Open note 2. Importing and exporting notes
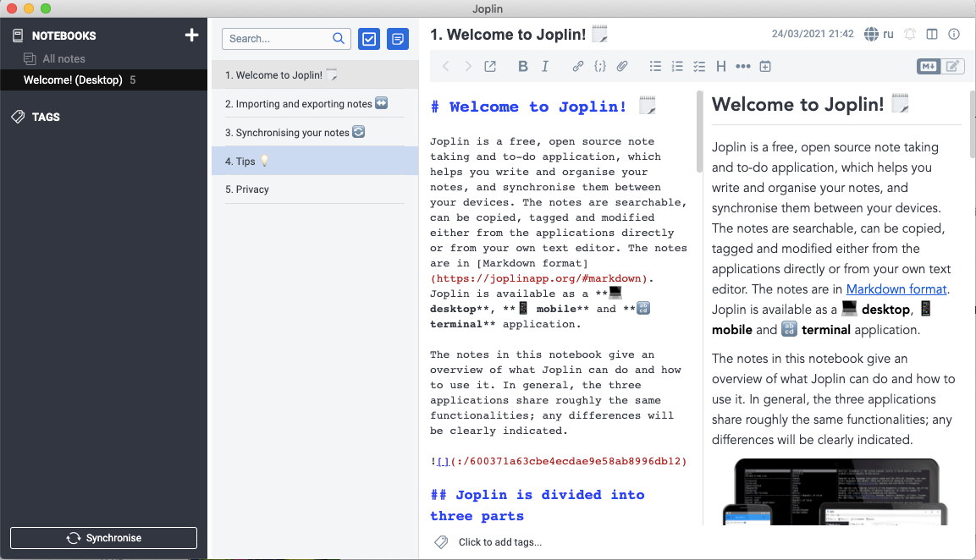This screenshot has height=560, width=976. point(315,103)
